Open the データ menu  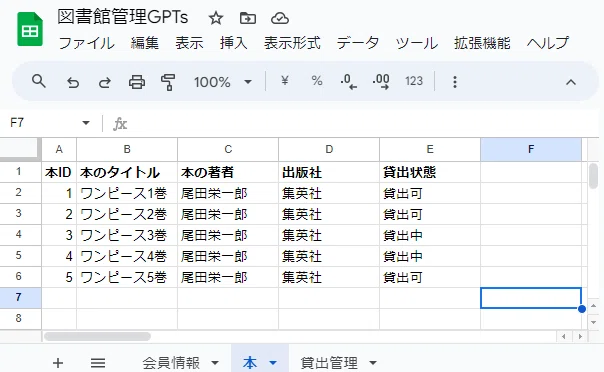coord(358,43)
